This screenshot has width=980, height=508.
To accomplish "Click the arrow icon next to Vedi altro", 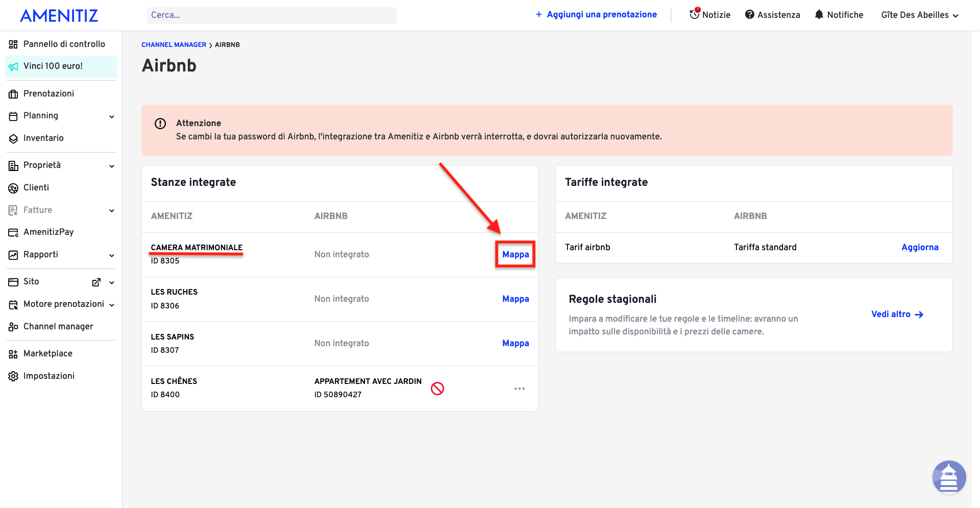I will [x=919, y=315].
